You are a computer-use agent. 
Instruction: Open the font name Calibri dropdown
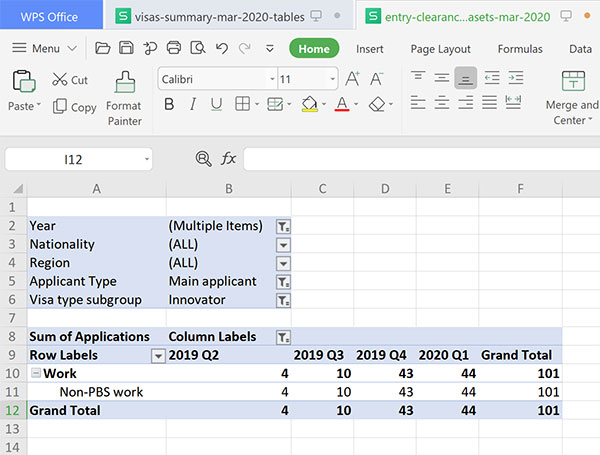point(271,79)
